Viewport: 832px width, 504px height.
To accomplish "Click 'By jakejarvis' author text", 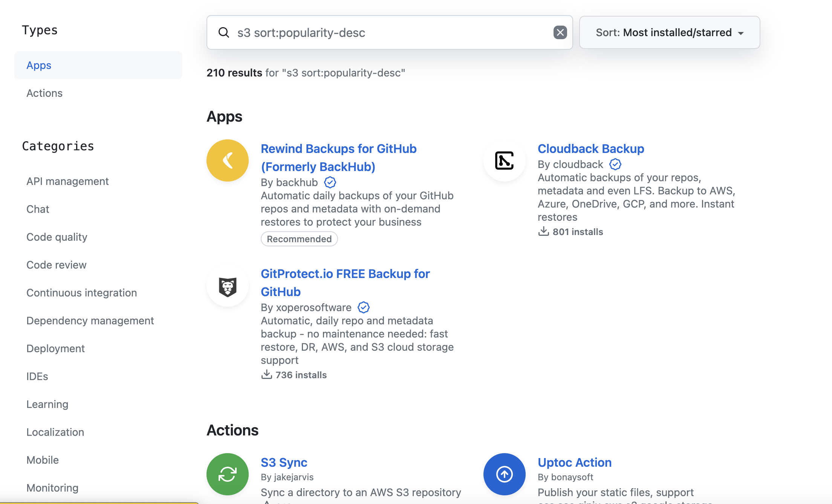I will tap(287, 477).
